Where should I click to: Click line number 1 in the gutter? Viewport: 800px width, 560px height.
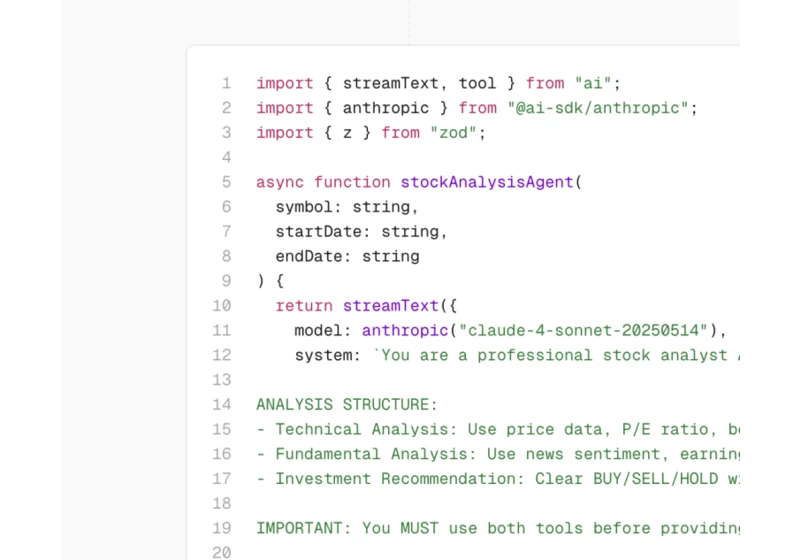coord(226,83)
